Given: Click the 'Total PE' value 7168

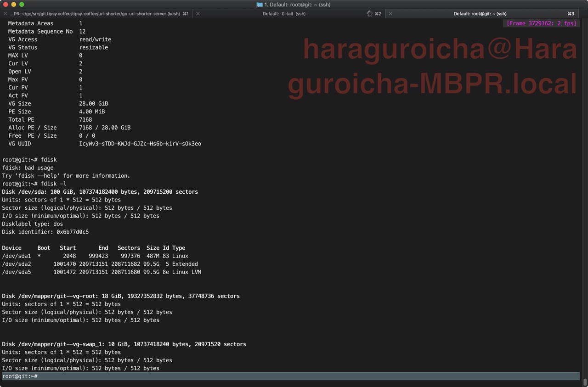Looking at the screenshot, I should (85, 120).
